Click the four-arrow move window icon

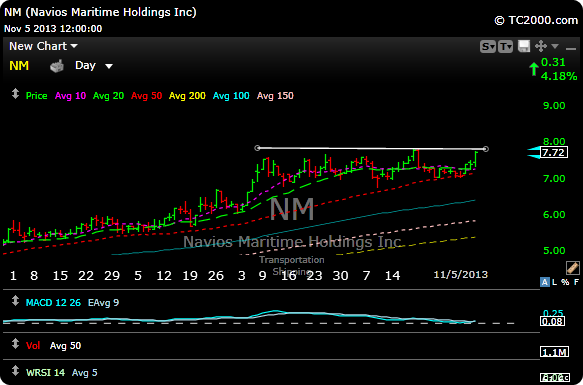coord(541,46)
